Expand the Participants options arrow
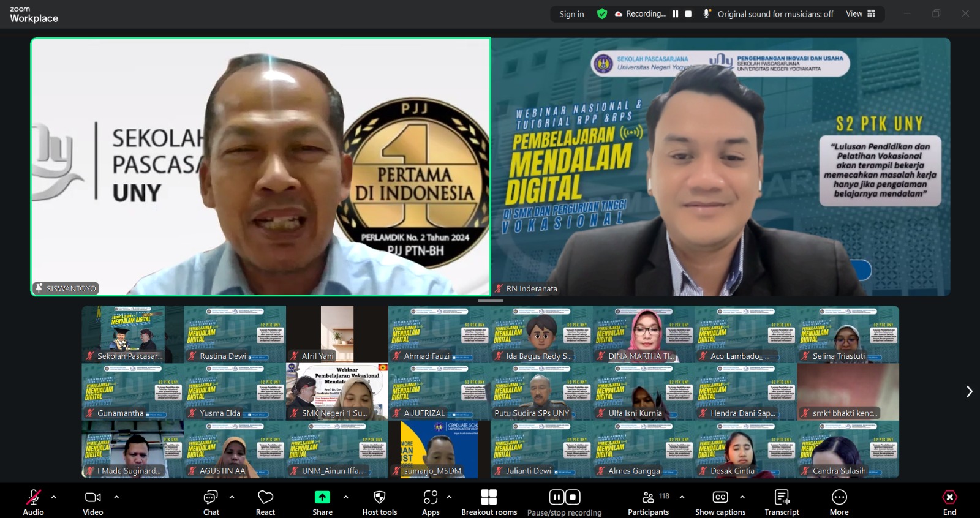Screen dimensions: 980x518 pos(682,497)
